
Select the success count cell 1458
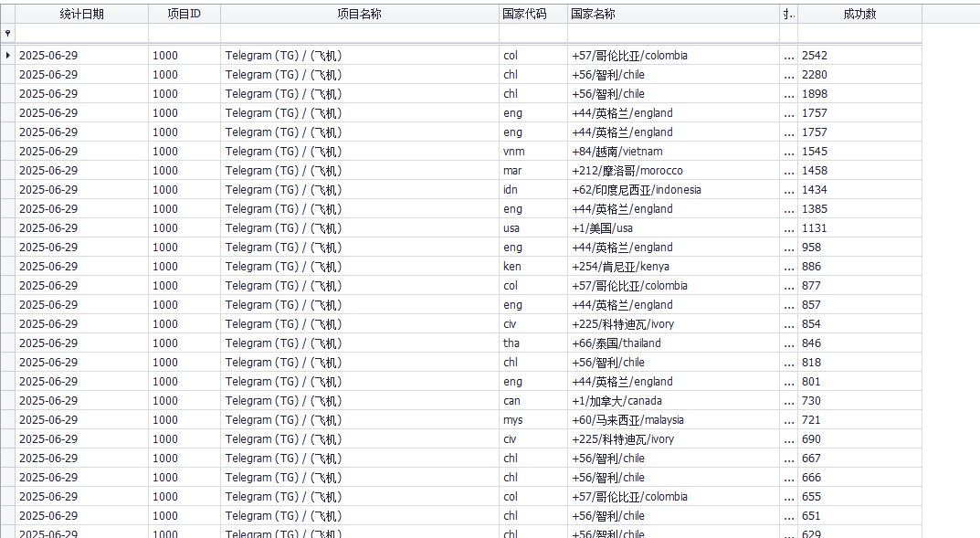(859, 171)
